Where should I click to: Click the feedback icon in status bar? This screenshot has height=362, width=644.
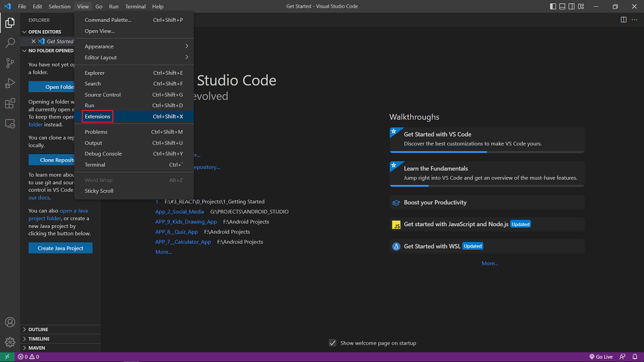[623, 356]
